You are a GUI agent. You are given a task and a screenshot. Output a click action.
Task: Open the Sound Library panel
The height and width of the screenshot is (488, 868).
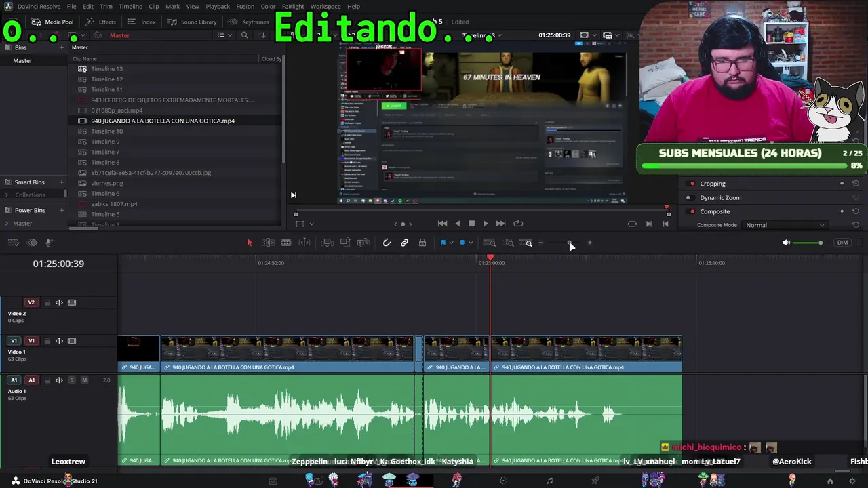point(192,22)
